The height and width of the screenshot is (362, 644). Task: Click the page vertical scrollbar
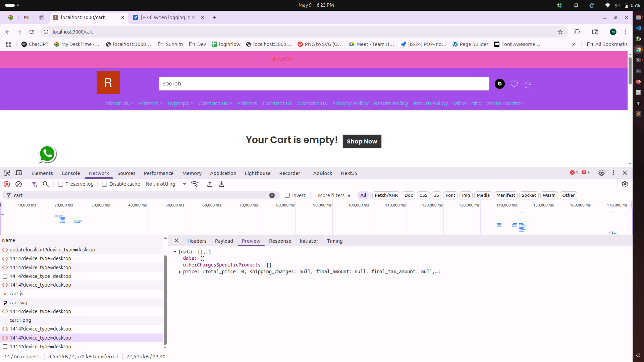[630, 71]
